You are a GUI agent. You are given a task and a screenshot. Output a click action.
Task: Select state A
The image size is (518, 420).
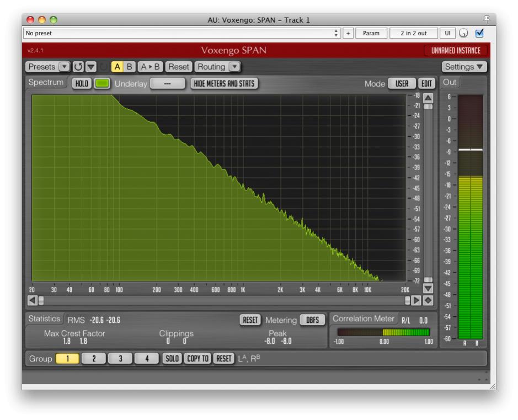117,67
